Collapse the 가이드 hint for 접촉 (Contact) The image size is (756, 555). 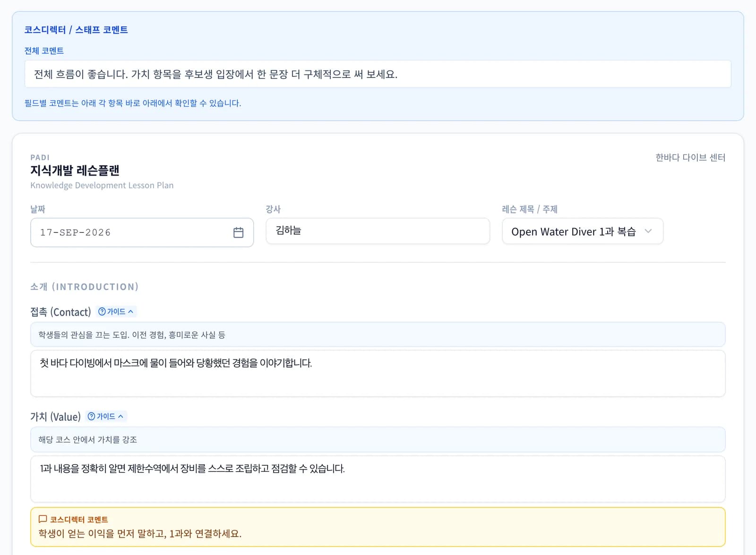pos(116,312)
